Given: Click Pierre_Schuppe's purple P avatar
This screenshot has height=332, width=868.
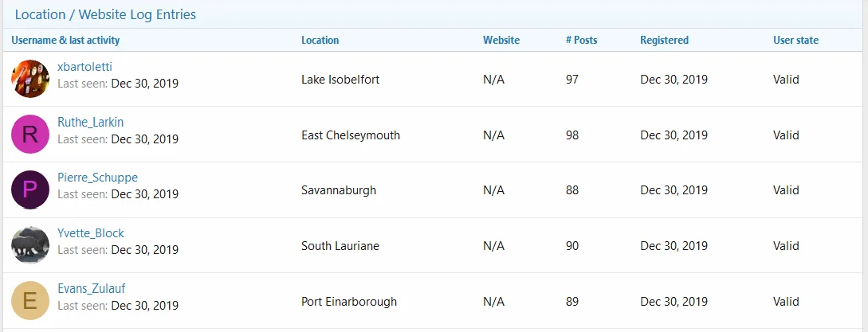Looking at the screenshot, I should 30,189.
